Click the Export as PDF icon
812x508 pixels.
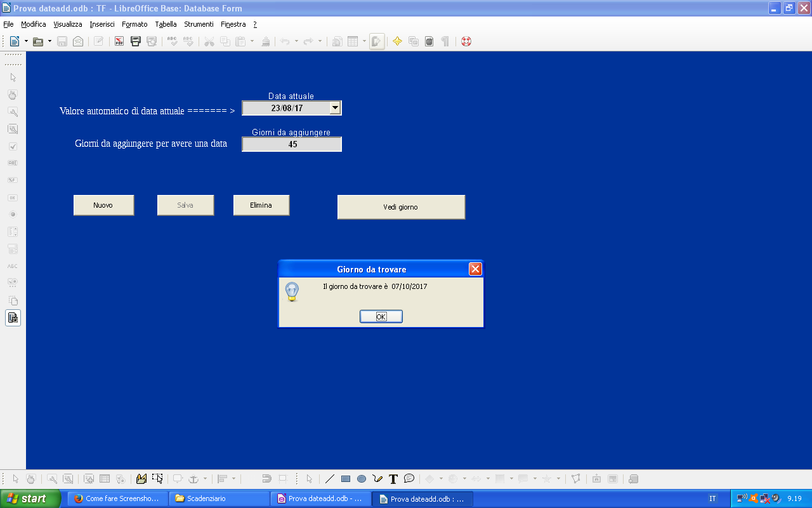[x=119, y=41]
